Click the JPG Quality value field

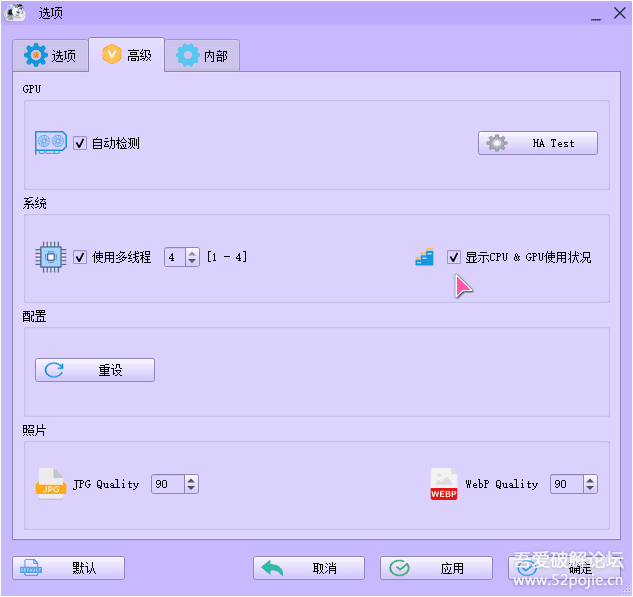165,484
